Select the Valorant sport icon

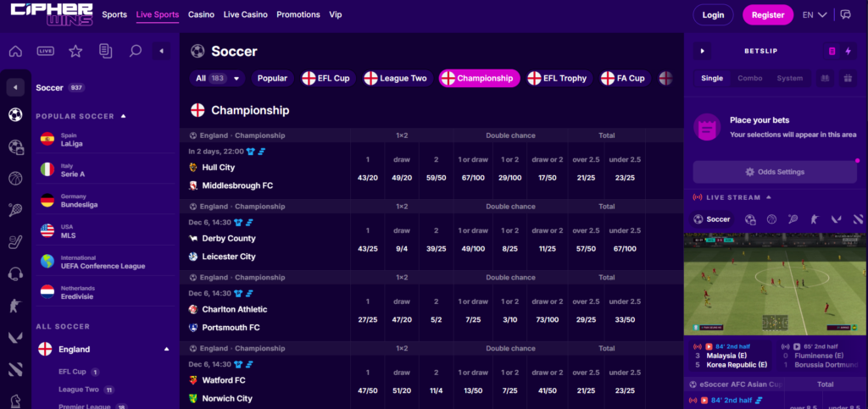click(x=15, y=337)
